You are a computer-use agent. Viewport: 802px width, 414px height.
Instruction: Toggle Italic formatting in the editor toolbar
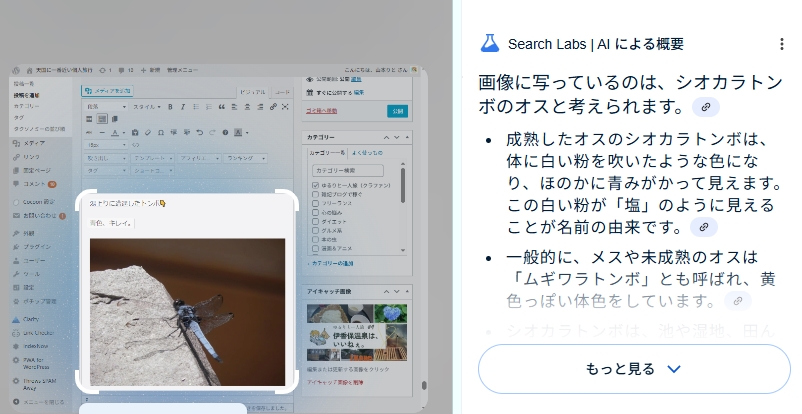[183, 107]
